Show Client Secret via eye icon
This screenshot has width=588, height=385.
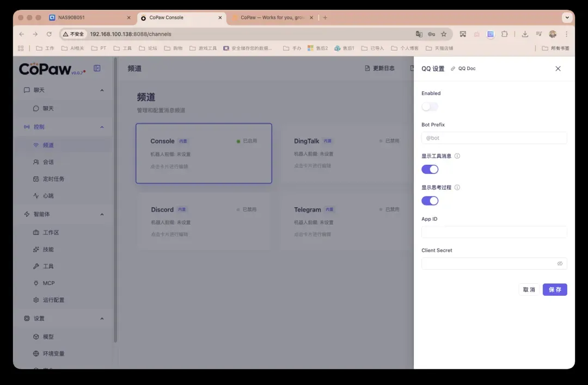click(x=560, y=264)
